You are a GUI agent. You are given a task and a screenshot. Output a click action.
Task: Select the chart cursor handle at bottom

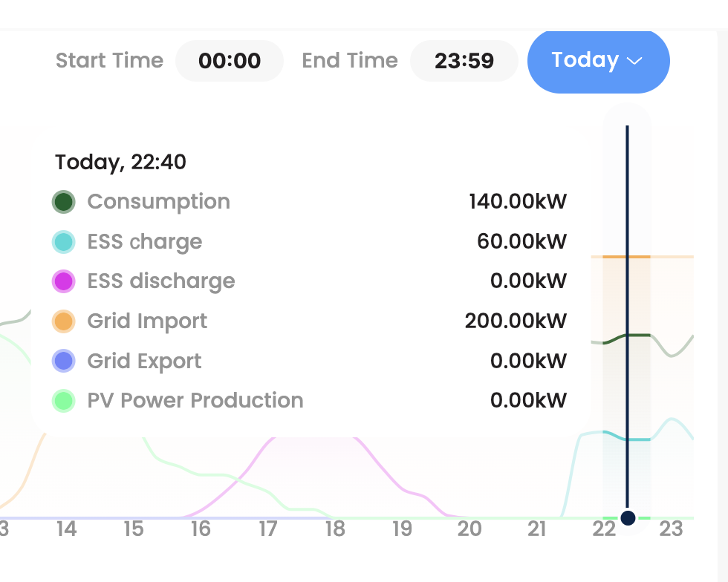tap(628, 517)
